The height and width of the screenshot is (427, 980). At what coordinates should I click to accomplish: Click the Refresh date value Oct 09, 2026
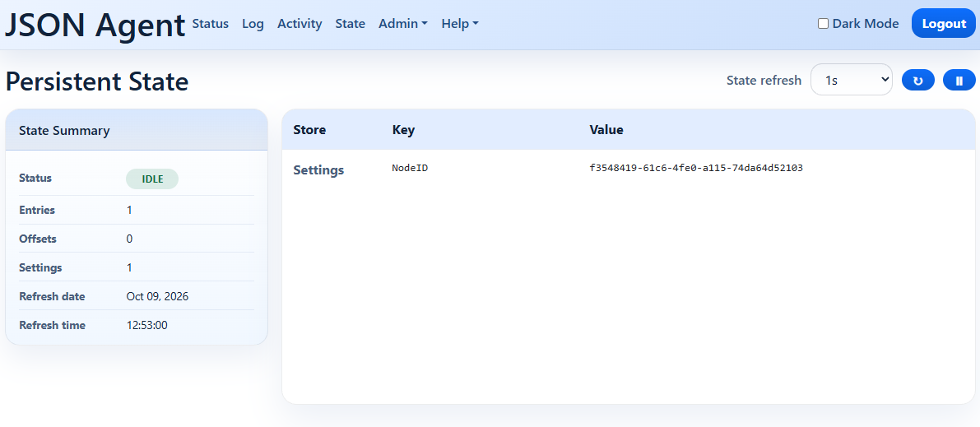[x=157, y=296]
